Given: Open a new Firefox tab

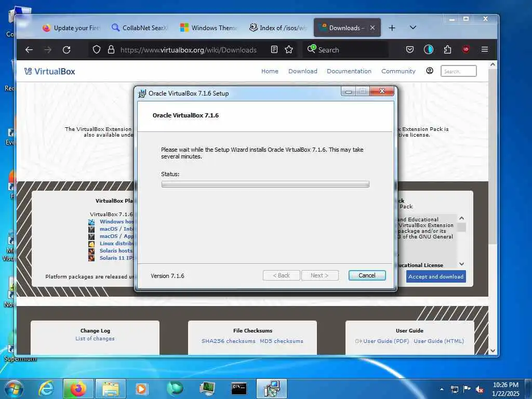Looking at the screenshot, I should click(x=392, y=28).
